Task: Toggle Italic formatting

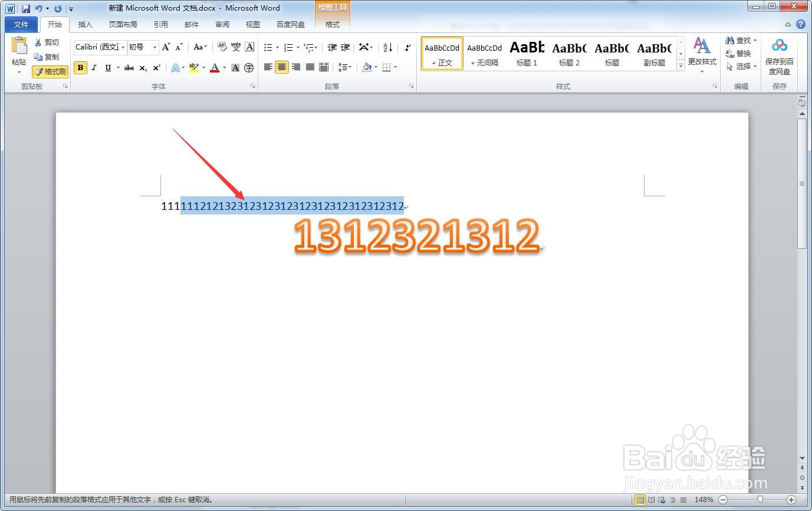Action: point(94,68)
